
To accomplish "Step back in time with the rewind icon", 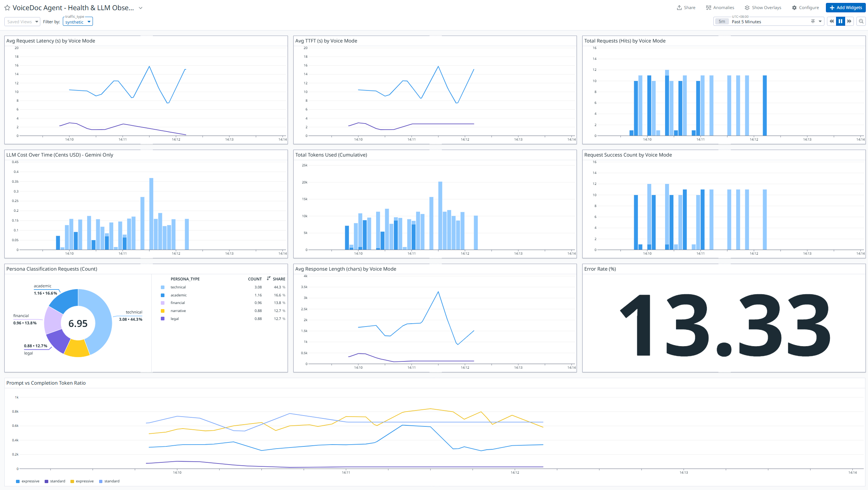I will click(832, 21).
